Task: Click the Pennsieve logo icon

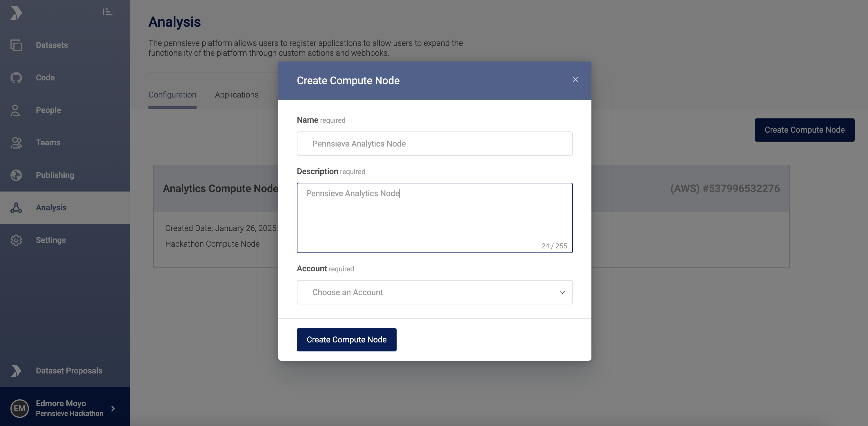Action: [x=16, y=13]
